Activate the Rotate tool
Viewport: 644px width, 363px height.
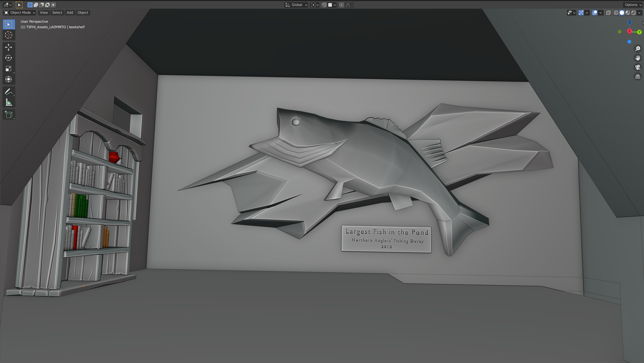pyautogui.click(x=9, y=58)
